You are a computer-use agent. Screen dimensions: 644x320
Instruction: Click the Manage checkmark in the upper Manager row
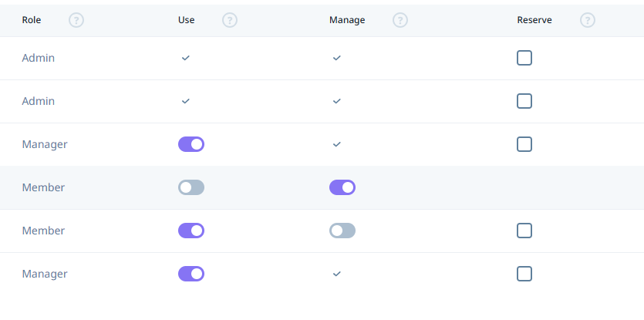(337, 144)
